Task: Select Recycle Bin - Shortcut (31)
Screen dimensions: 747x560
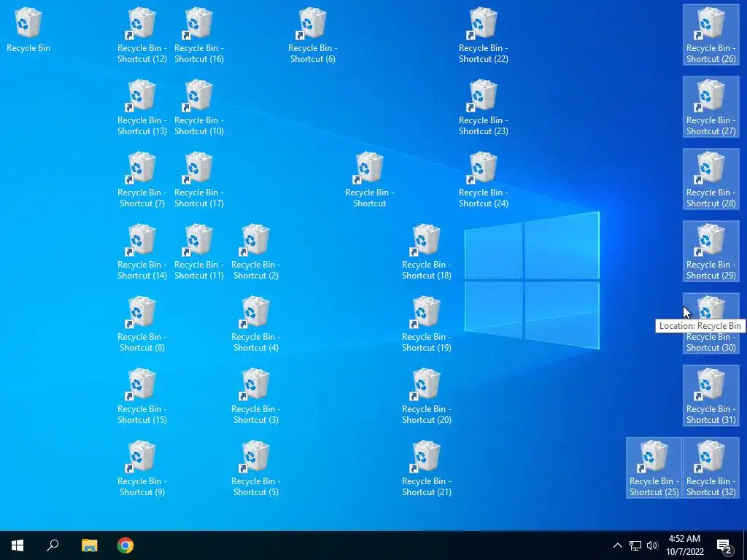Action: (711, 396)
